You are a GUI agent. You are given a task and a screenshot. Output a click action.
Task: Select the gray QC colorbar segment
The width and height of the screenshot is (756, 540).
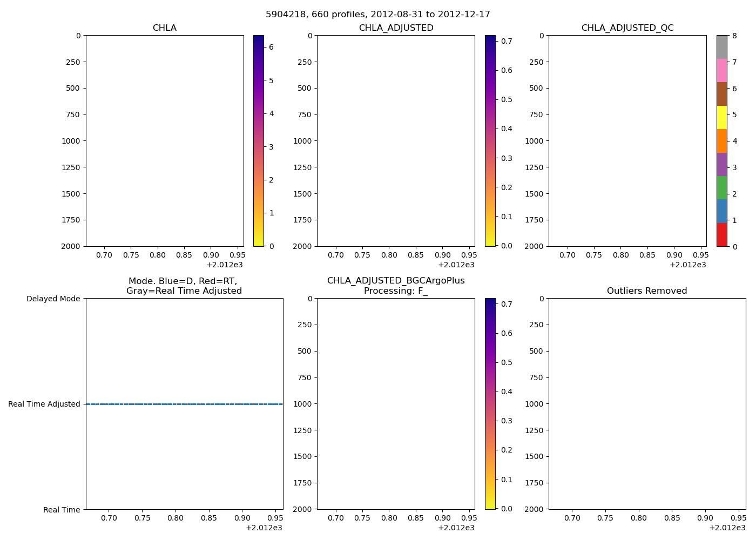click(x=721, y=48)
